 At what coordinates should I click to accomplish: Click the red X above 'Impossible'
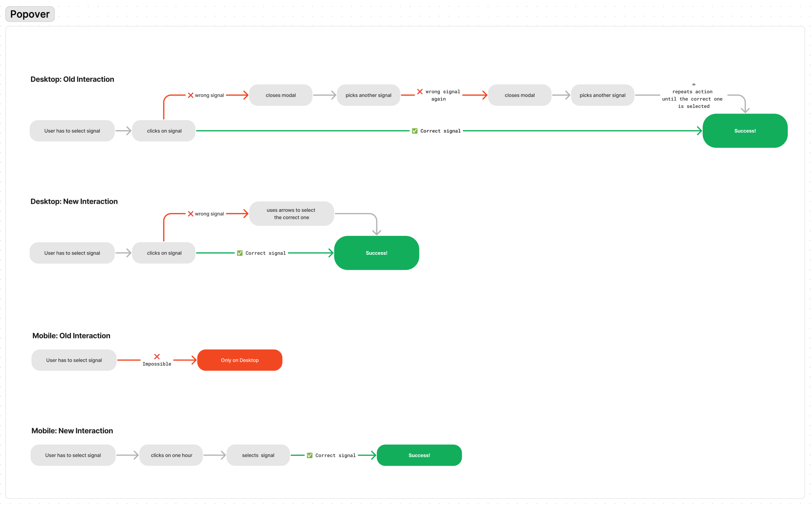click(x=157, y=356)
